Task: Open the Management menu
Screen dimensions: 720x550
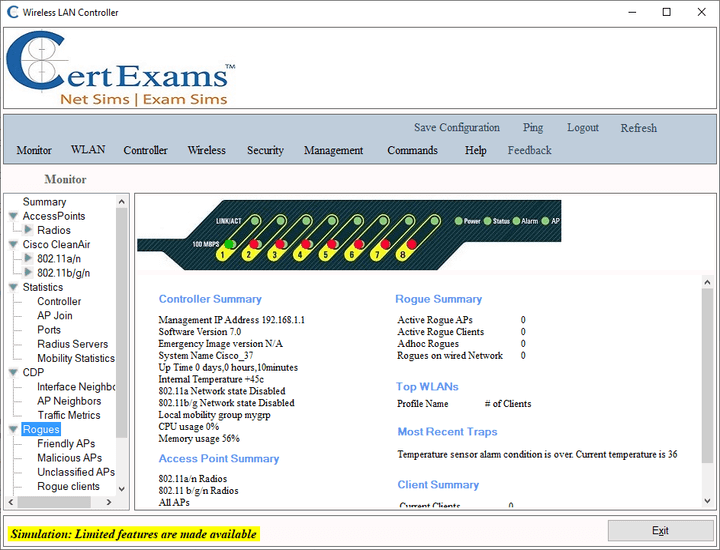Action: pyautogui.click(x=333, y=150)
